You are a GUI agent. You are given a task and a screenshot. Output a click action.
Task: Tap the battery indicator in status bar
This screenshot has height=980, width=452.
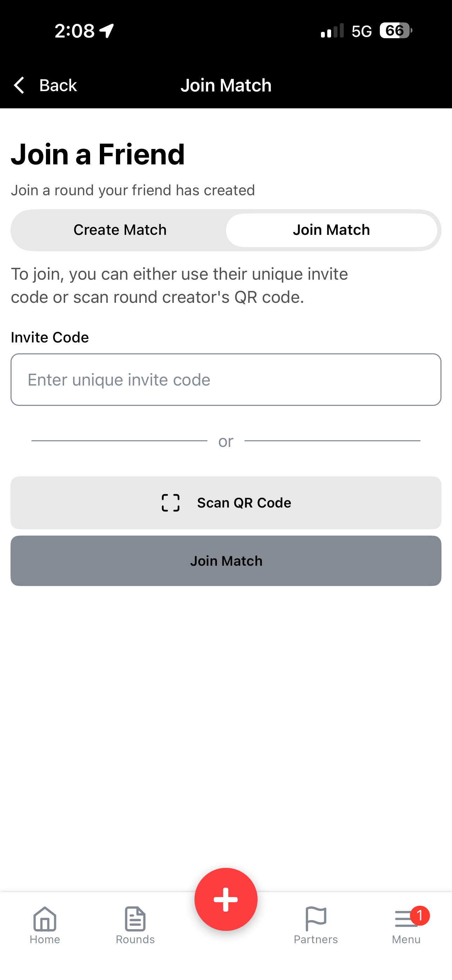(396, 30)
